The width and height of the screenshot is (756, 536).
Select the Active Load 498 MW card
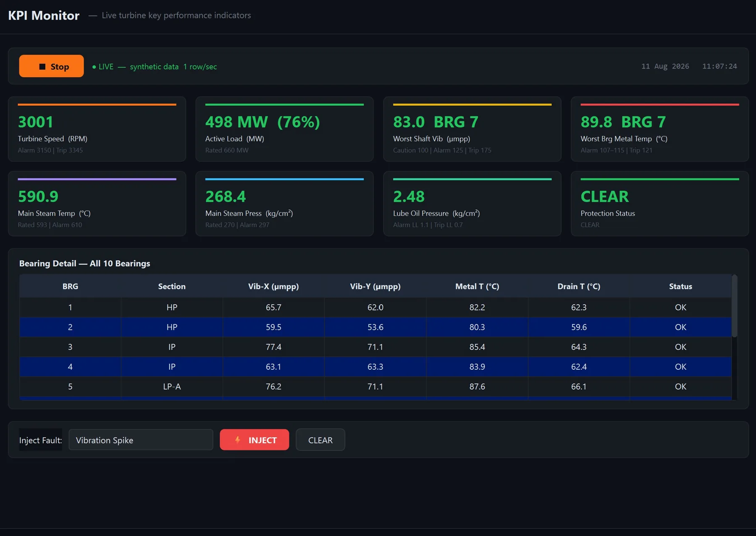(x=284, y=129)
